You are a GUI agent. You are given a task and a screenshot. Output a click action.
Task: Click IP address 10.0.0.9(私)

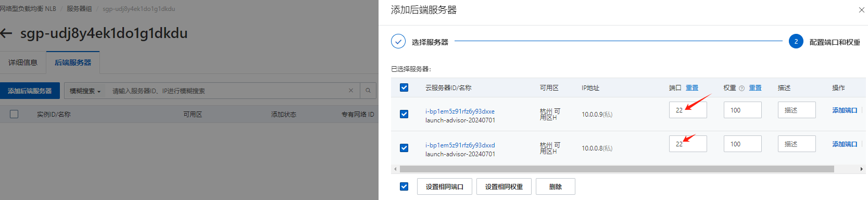click(597, 115)
